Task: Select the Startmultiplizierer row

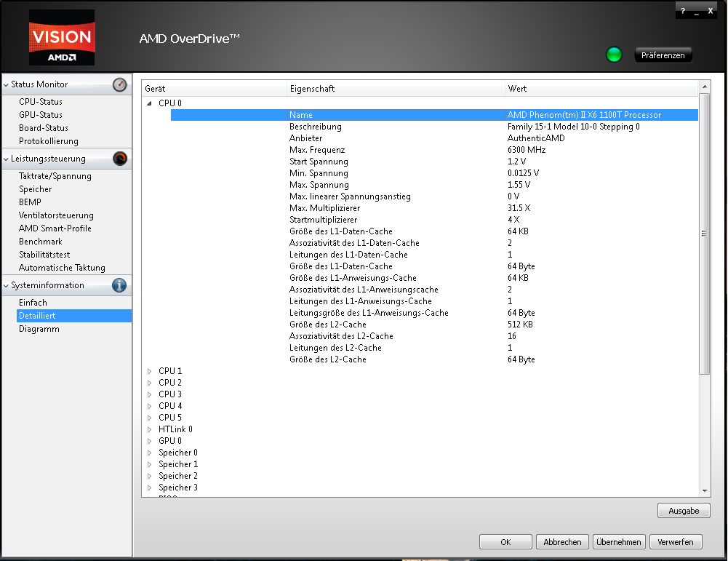Action: point(435,220)
